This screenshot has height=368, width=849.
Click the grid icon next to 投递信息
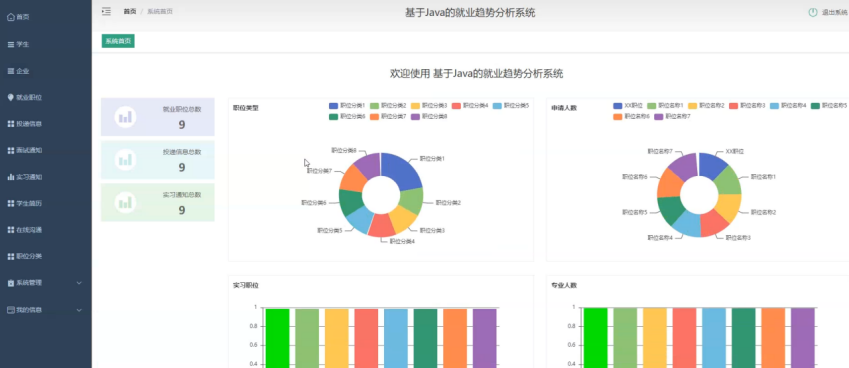click(11, 124)
